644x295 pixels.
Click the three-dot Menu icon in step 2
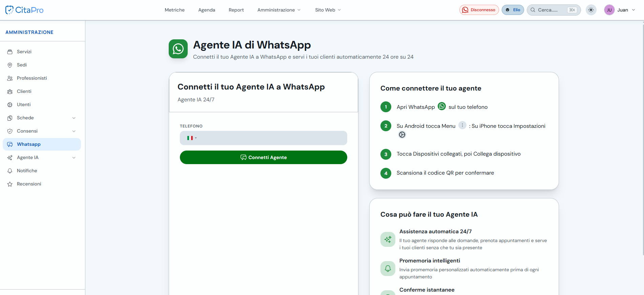(x=462, y=125)
